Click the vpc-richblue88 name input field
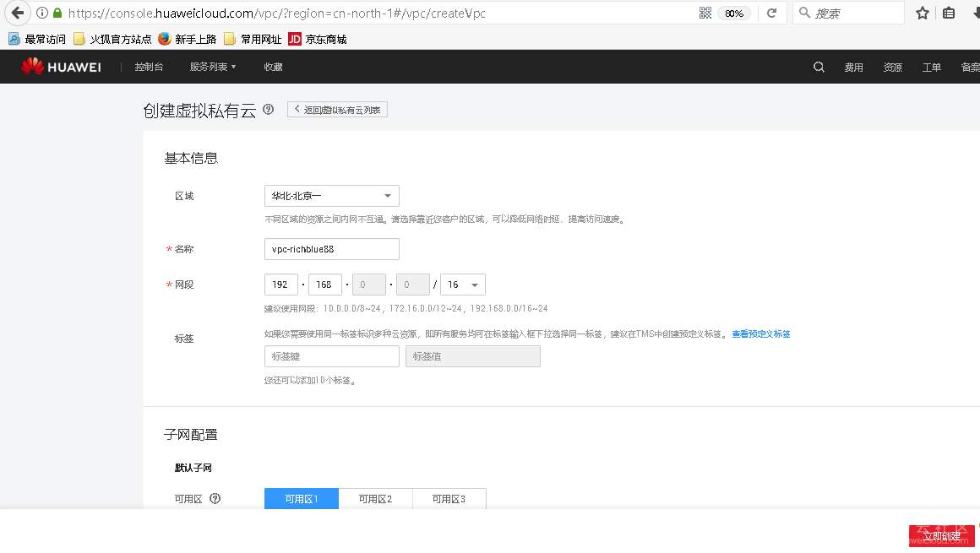 (x=331, y=249)
